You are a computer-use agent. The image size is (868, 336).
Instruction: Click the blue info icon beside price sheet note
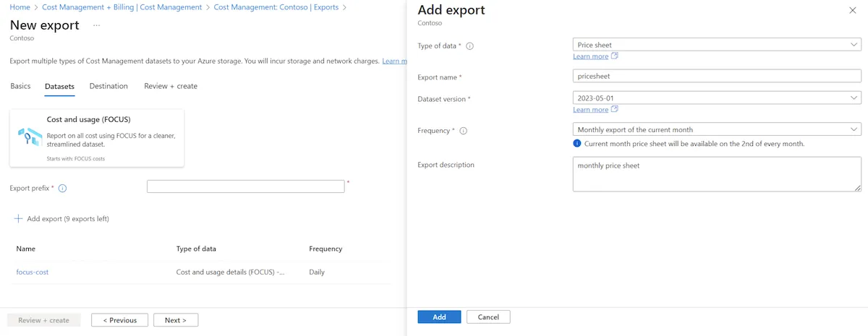tap(577, 143)
